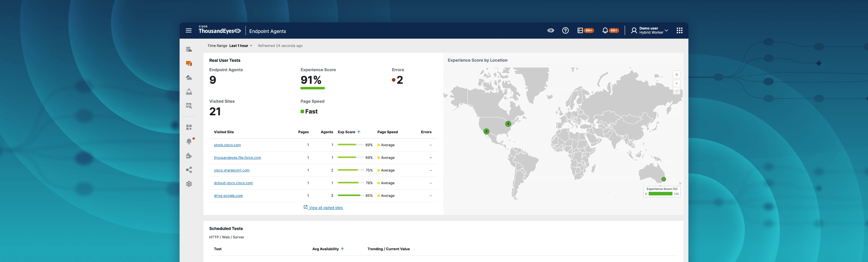Click the eastern US map marker
This screenshot has height=262, width=868.
click(x=508, y=124)
